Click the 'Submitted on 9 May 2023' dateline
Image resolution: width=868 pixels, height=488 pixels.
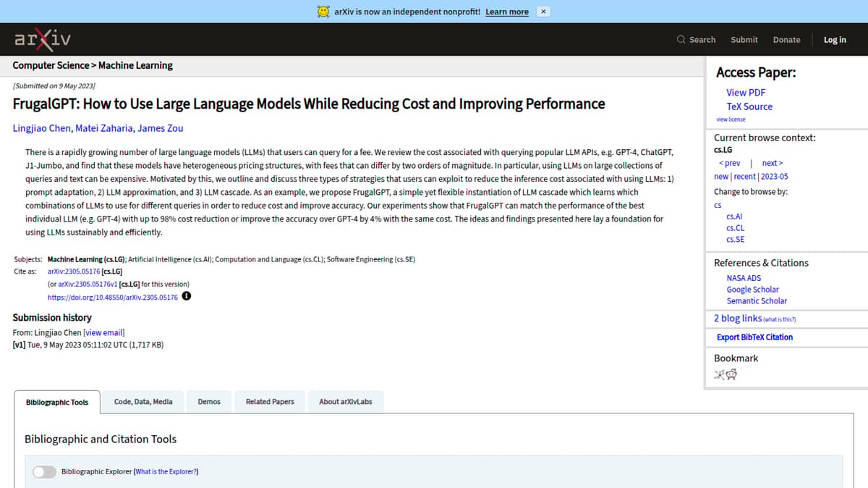pyautogui.click(x=54, y=86)
